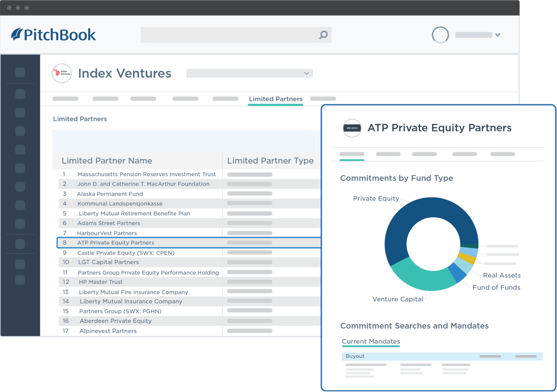
Task: Open John D. and Catherine T. MacArthur Foundation
Action: click(143, 184)
